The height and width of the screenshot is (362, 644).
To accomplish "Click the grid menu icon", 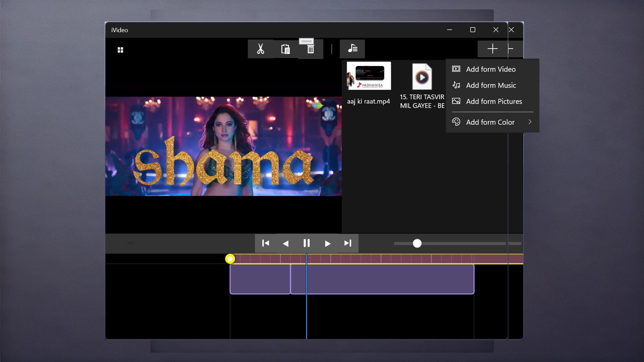I will click(x=120, y=50).
